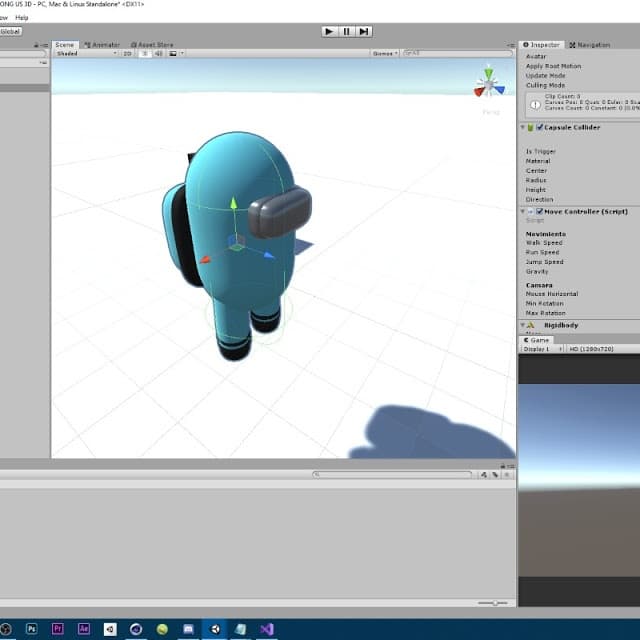
Task: Toggle the Global handle rotation button
Action: pyautogui.click(x=11, y=31)
